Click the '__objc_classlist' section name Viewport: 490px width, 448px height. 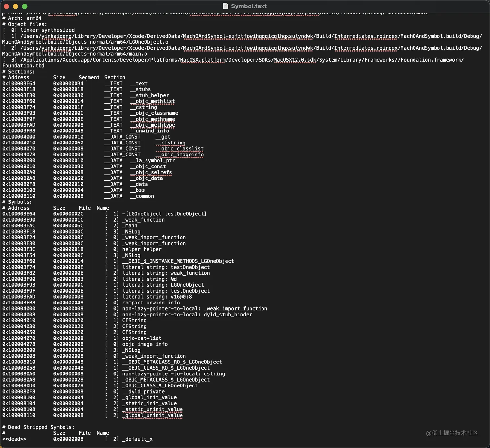click(x=180, y=149)
